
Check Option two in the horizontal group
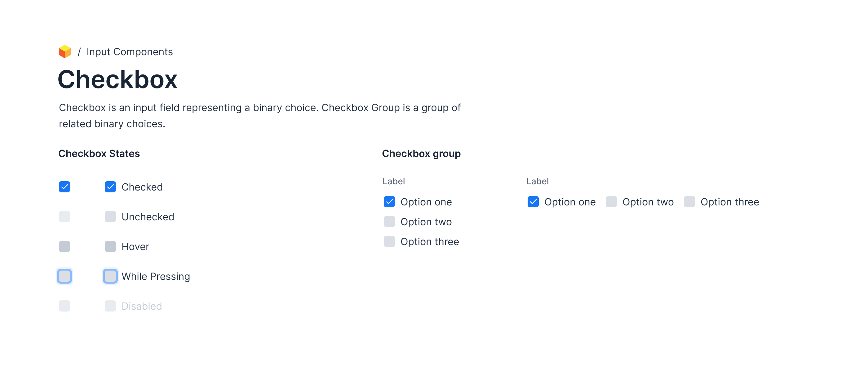(611, 202)
